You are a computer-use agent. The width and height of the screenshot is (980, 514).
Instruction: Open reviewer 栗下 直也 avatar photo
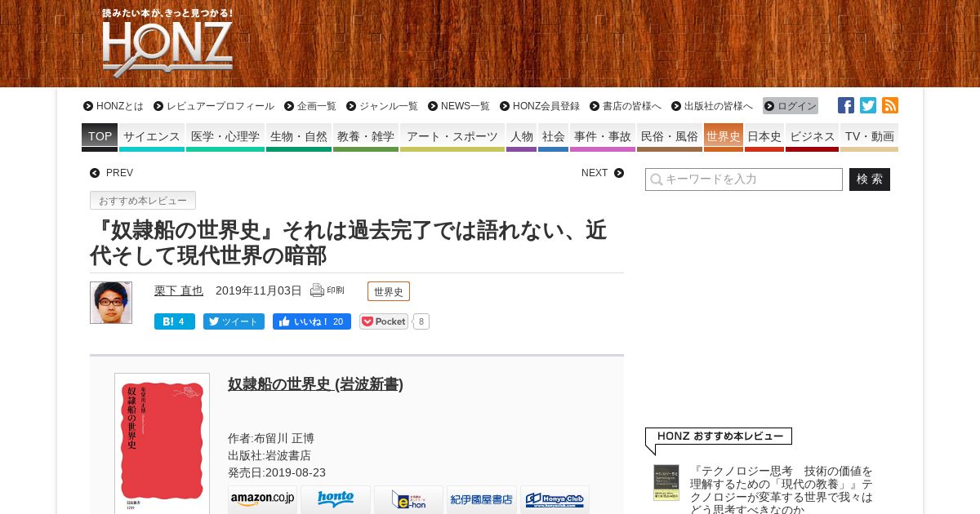coord(111,303)
